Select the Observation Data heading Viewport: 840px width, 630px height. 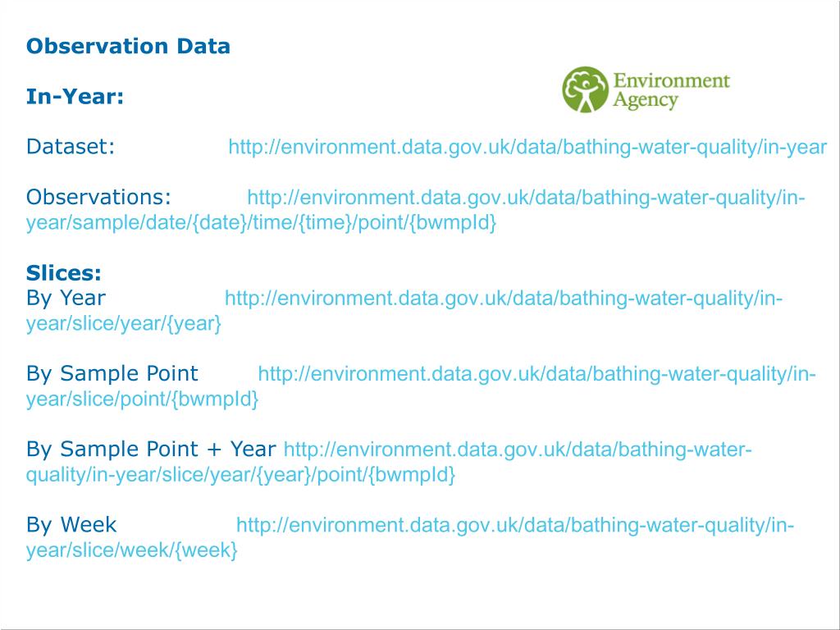[x=128, y=46]
